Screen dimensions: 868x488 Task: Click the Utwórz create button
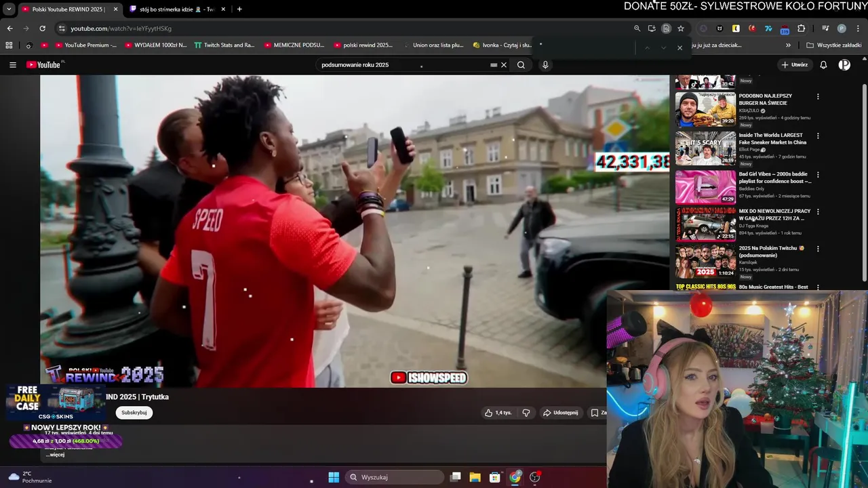point(794,65)
